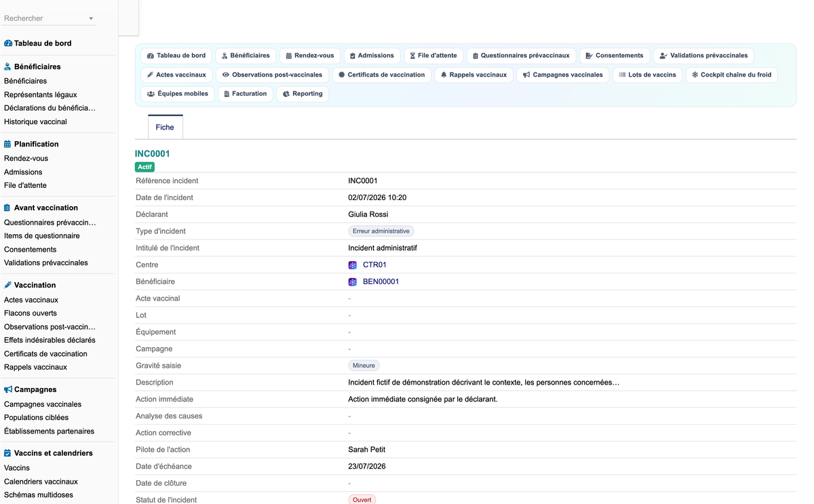
Task: Open Validations prévaccinales toolbar button
Action: 703,56
